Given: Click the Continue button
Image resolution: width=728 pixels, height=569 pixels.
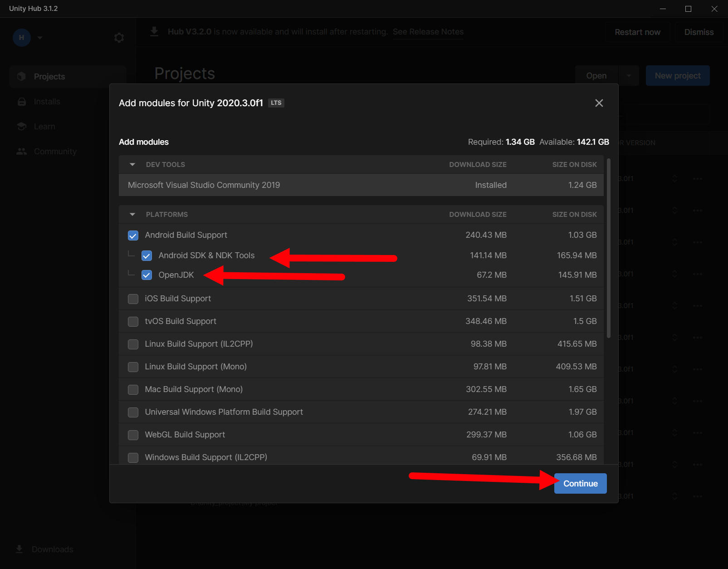Looking at the screenshot, I should tap(580, 484).
